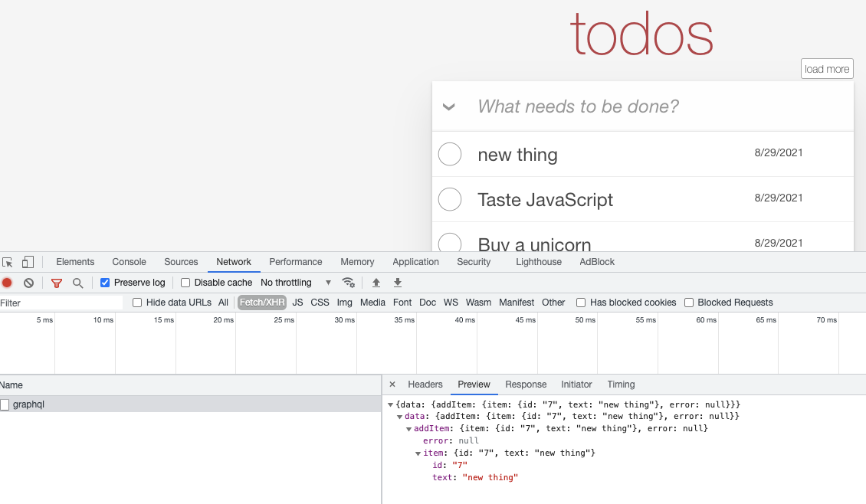
Task: Filter requests by CSS
Action: click(x=320, y=303)
